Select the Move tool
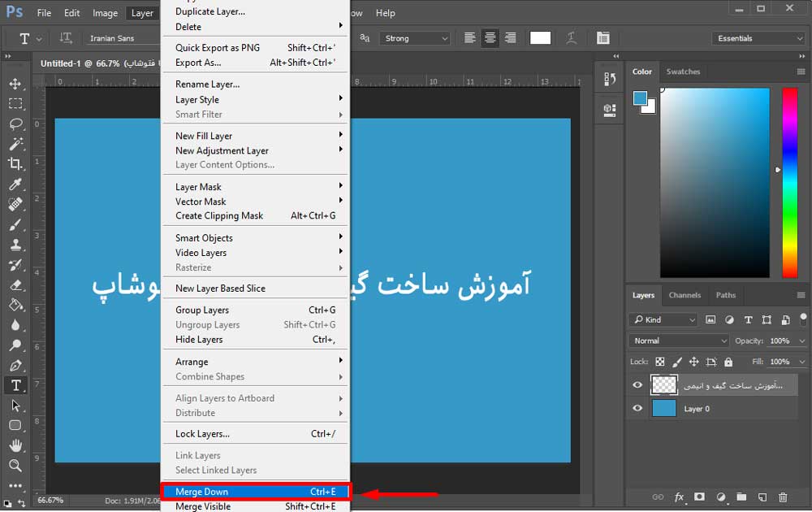 point(15,84)
